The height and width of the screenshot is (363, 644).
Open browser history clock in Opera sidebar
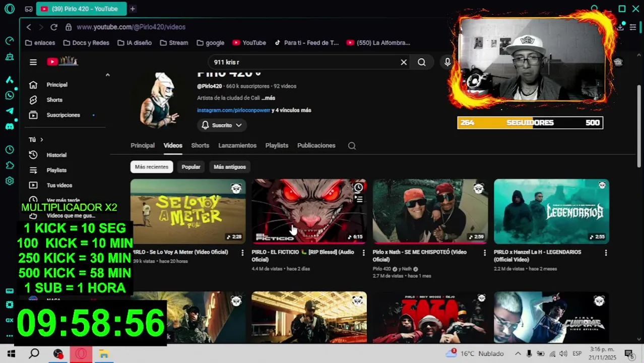(9, 150)
